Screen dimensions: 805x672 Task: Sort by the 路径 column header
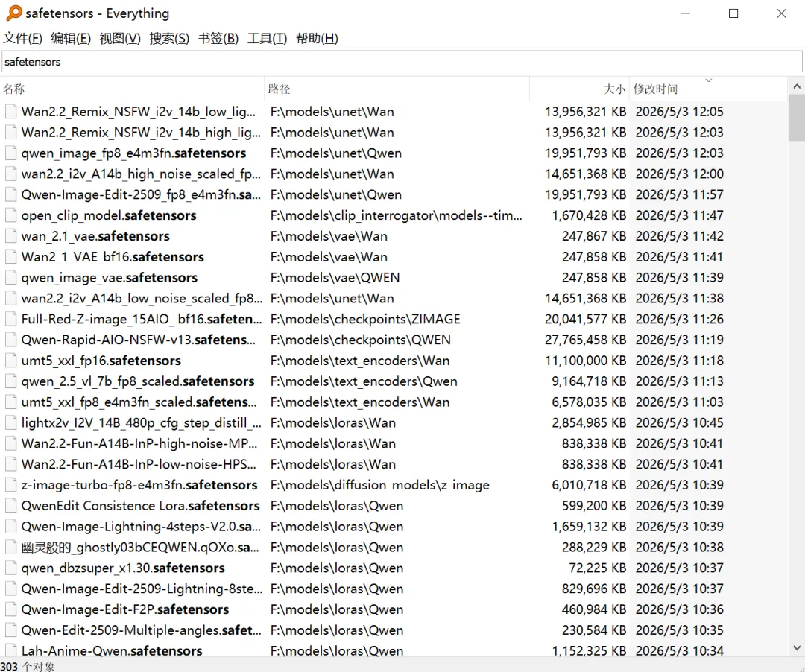(x=397, y=89)
